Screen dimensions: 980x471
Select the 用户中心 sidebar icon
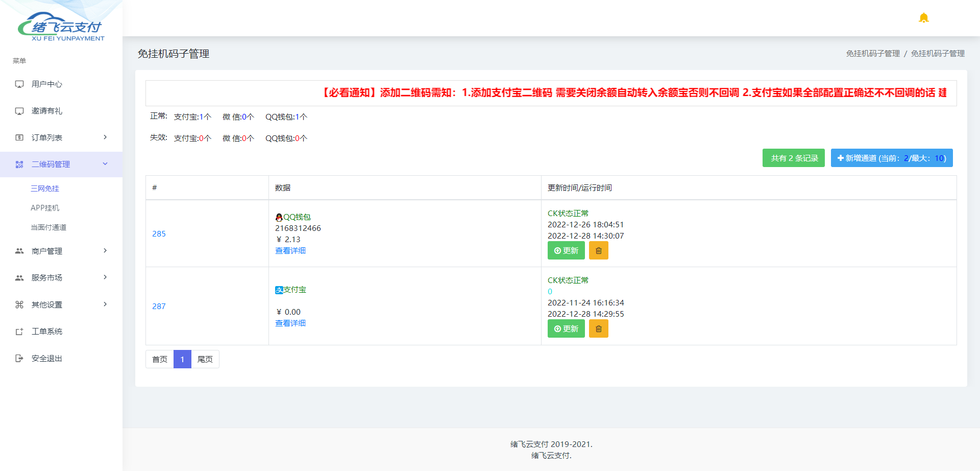click(19, 84)
